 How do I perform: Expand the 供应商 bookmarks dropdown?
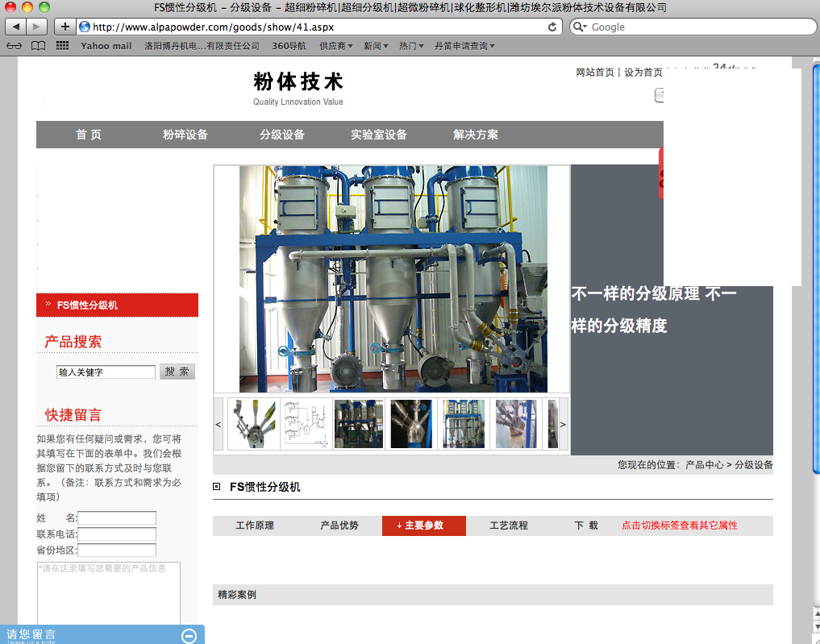335,46
